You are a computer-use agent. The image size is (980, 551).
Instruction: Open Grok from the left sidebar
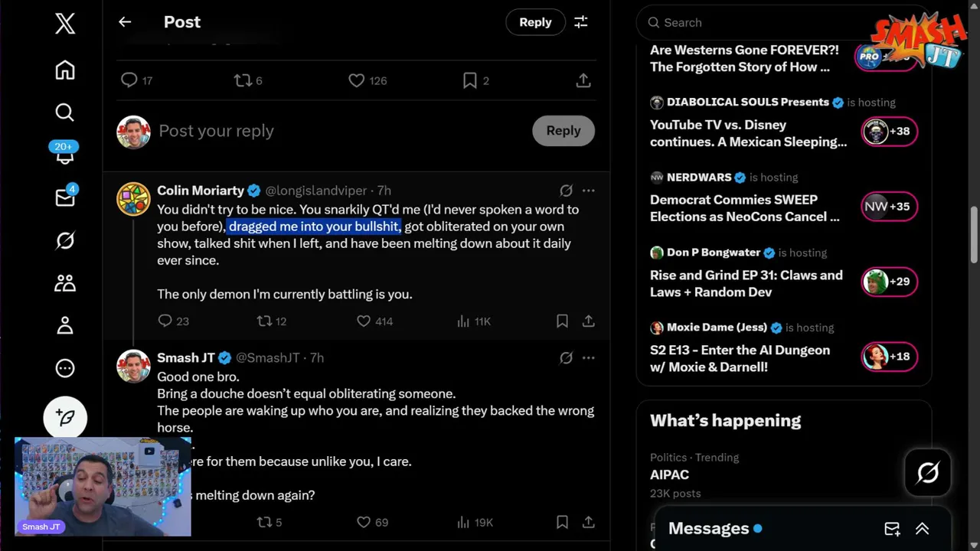click(65, 241)
